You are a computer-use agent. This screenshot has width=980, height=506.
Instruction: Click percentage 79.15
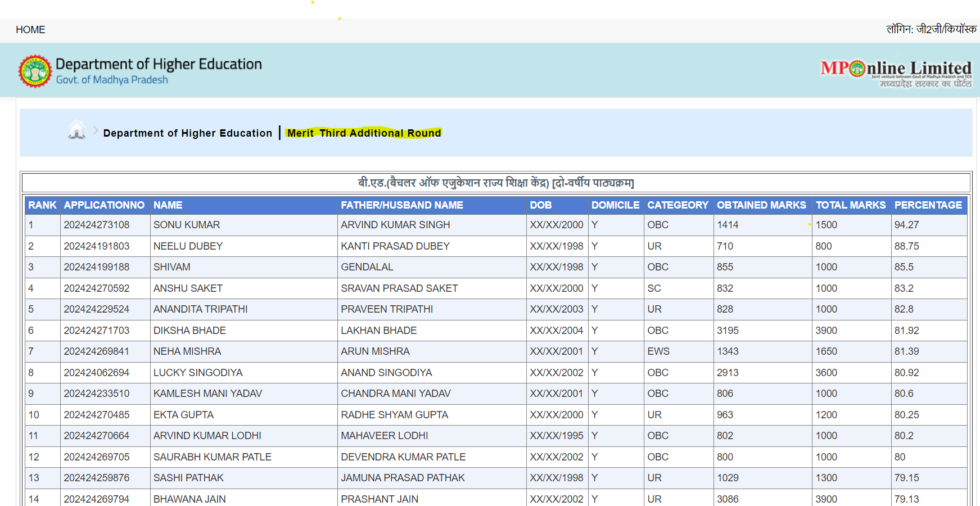(906, 478)
